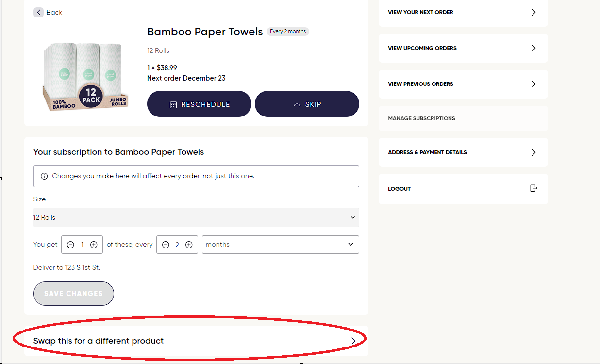The image size is (600, 364).
Task: Click the Bamboo Paper Towels product image
Action: coord(85,77)
